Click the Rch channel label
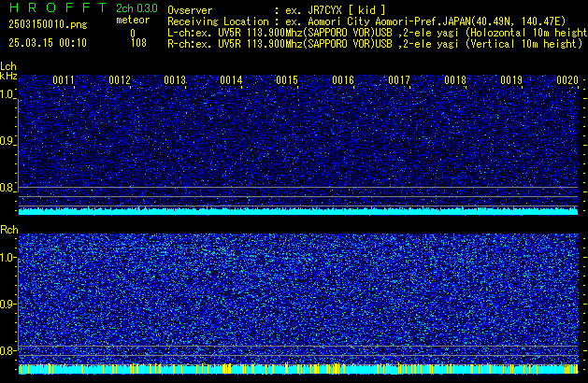588x383 pixels. pyautogui.click(x=9, y=230)
